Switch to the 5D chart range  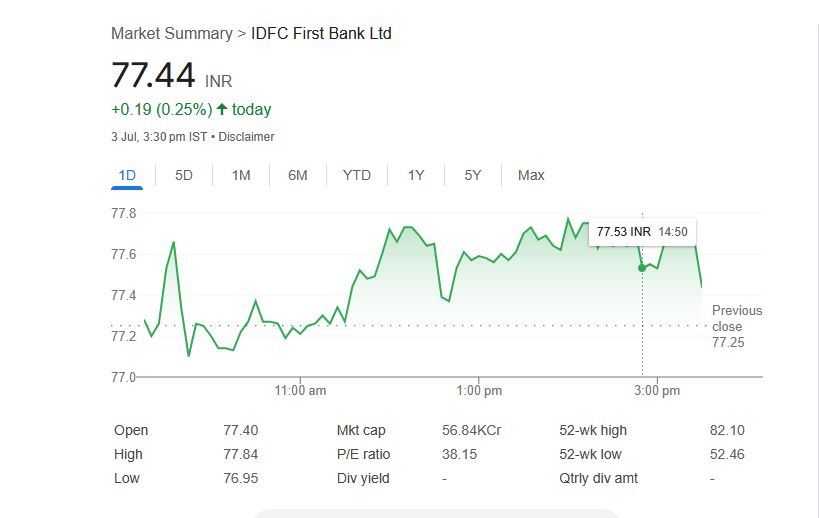184,175
